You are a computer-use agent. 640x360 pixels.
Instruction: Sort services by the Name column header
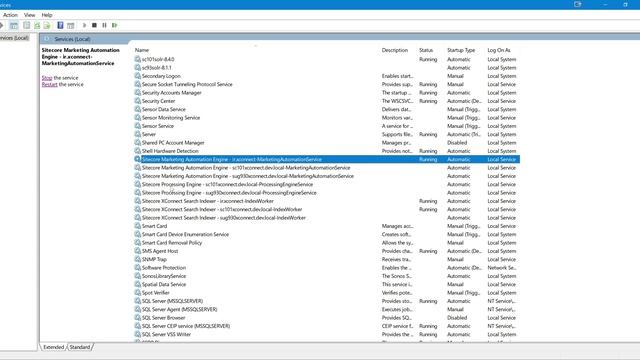tap(142, 50)
